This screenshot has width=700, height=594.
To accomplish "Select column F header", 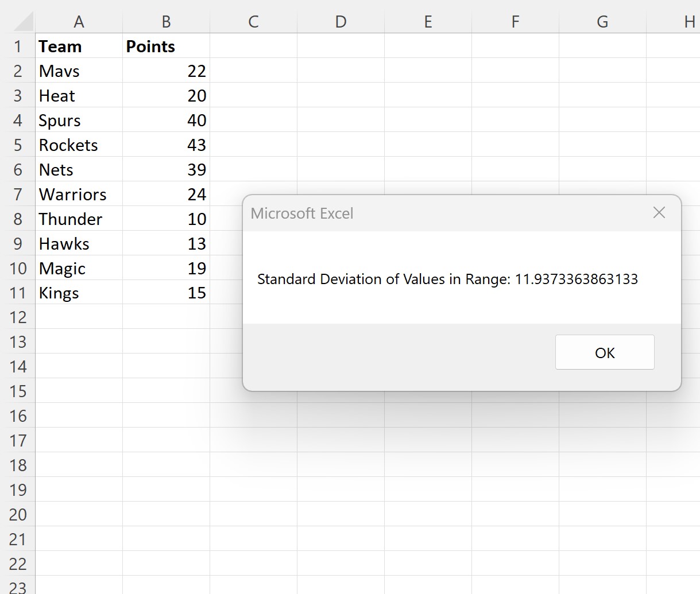I will [x=516, y=22].
